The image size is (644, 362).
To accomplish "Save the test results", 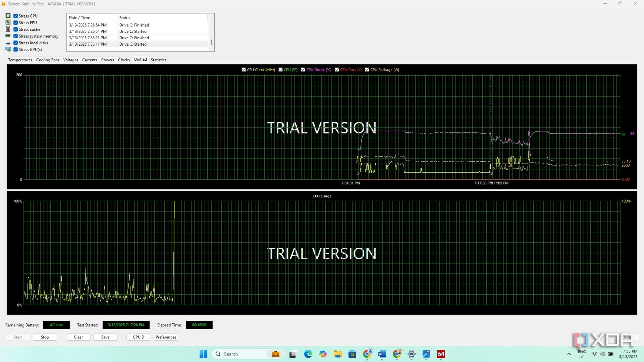I will pos(105,337).
